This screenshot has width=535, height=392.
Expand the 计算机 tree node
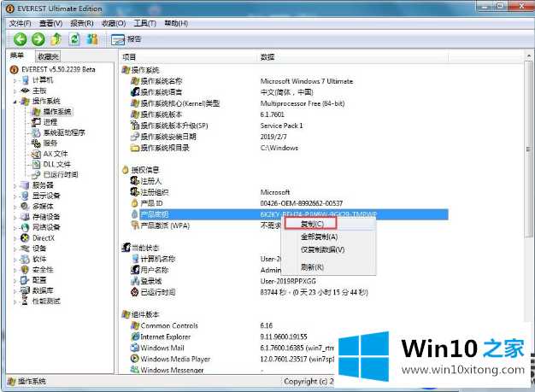coord(15,80)
